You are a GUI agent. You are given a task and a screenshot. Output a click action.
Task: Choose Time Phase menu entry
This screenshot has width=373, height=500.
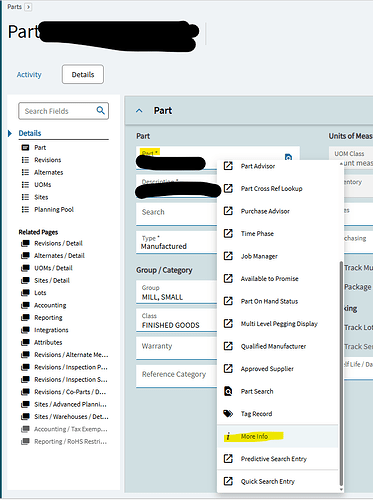pos(277,233)
